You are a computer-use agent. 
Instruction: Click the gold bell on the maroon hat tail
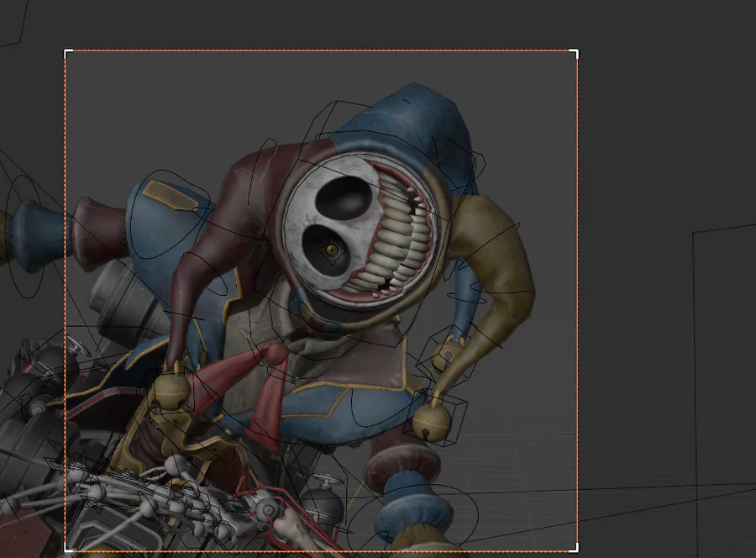172,390
